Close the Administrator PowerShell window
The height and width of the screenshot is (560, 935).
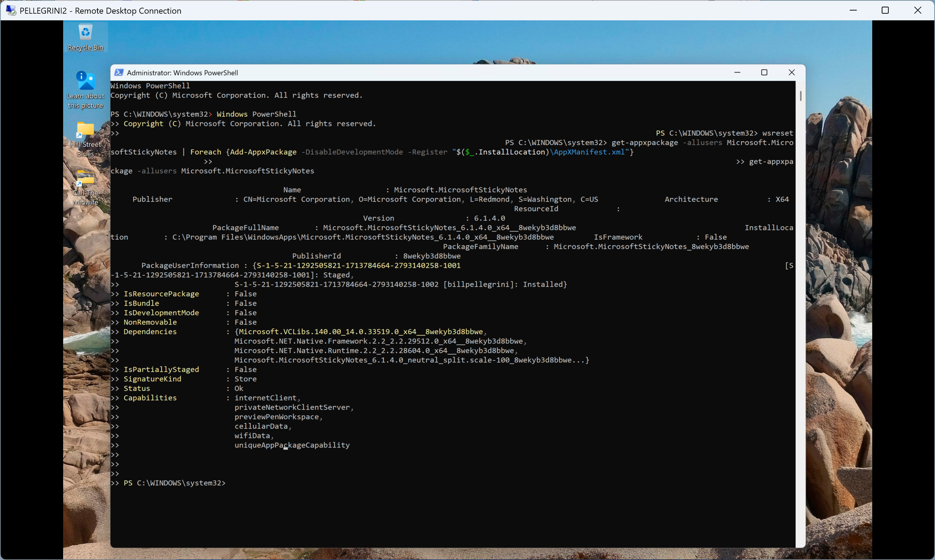(792, 73)
